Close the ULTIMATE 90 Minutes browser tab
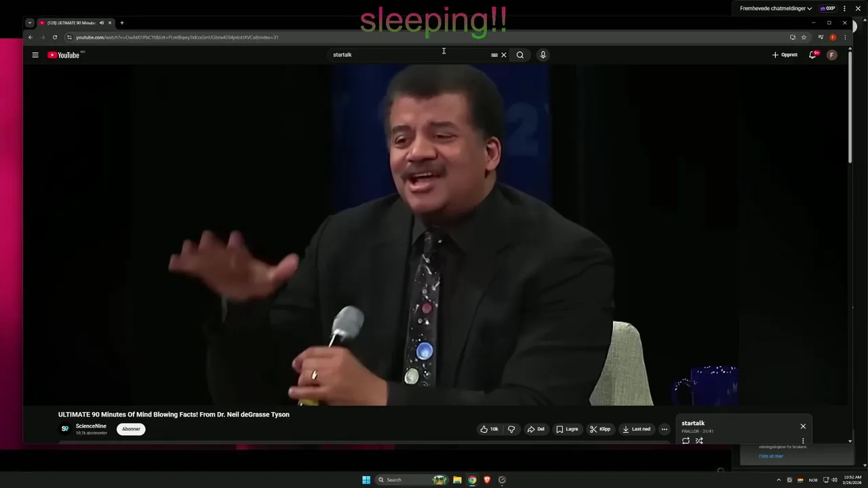Viewport: 868px width, 488px height. point(110,23)
